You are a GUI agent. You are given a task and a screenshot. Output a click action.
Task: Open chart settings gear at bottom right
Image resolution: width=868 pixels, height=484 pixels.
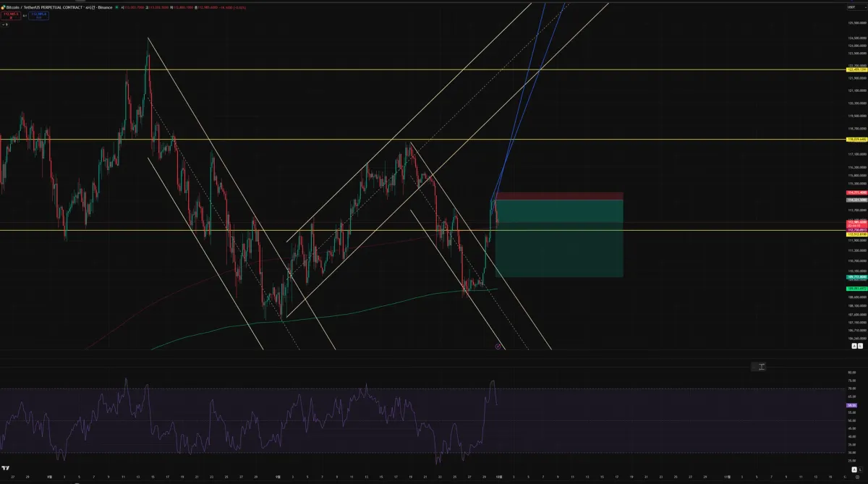(858, 477)
